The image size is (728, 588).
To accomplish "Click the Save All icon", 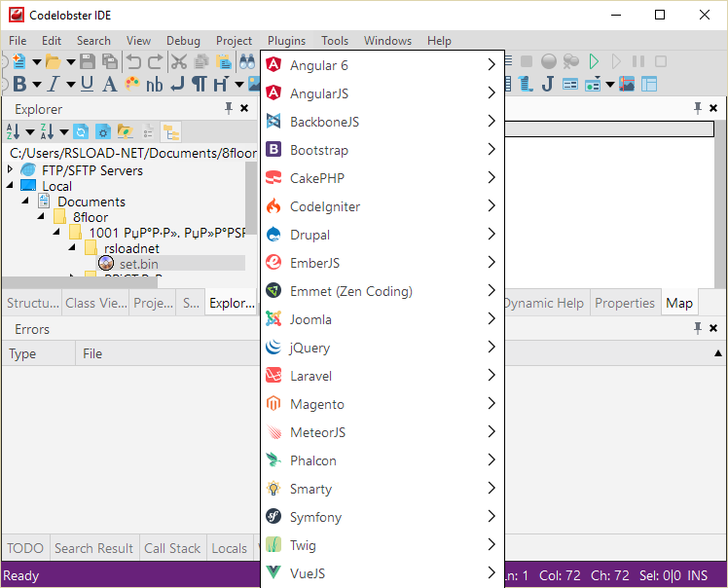I will click(x=110, y=61).
